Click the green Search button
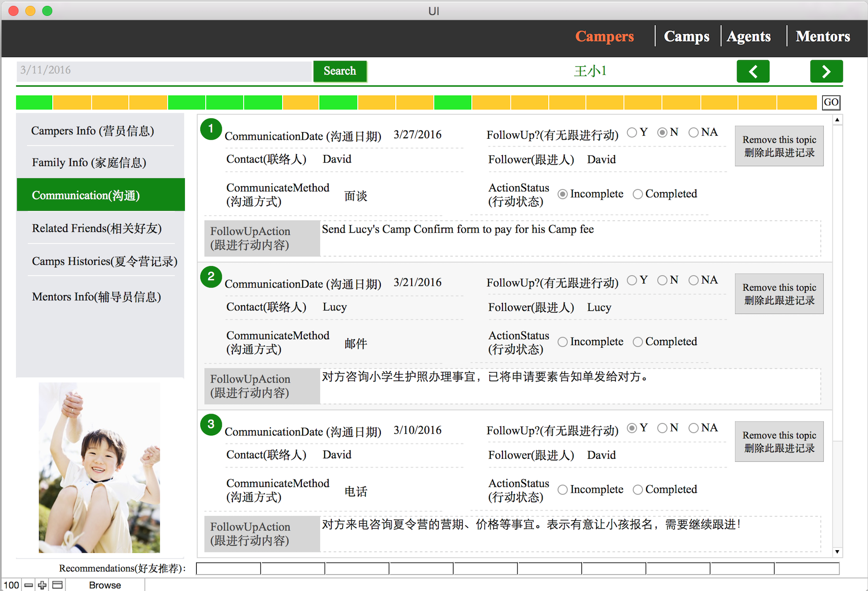Screen dimensions: 868x591 tap(340, 71)
